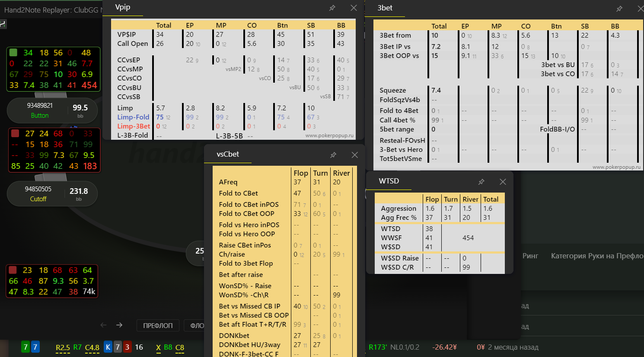Click the C4.8 preflop action
The width and height of the screenshot is (644, 357).
tap(92, 347)
